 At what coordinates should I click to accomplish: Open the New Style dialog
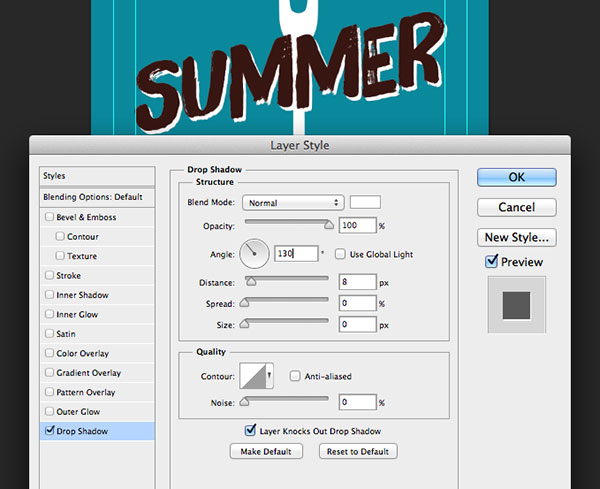(x=517, y=237)
